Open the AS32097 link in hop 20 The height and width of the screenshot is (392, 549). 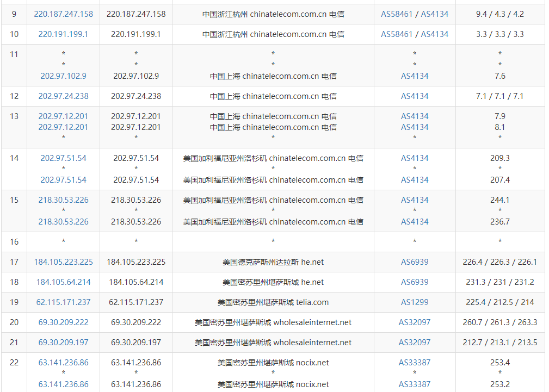tap(415, 322)
